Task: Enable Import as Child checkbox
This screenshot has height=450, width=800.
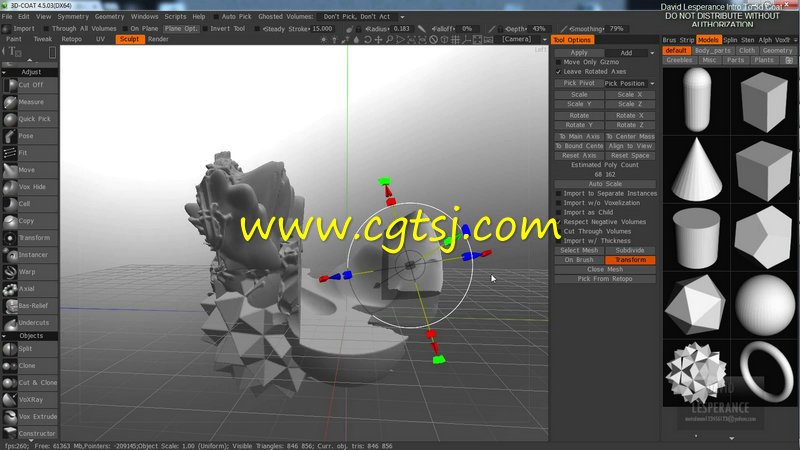Action: 558,213
